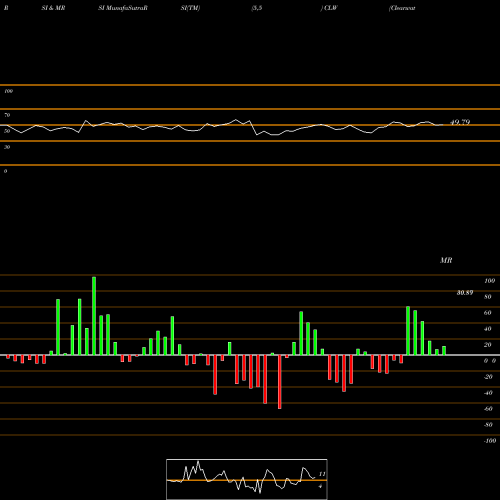The image size is (500, 500).
Task: Click the 40 label on MR axis
Action: click(488, 329)
